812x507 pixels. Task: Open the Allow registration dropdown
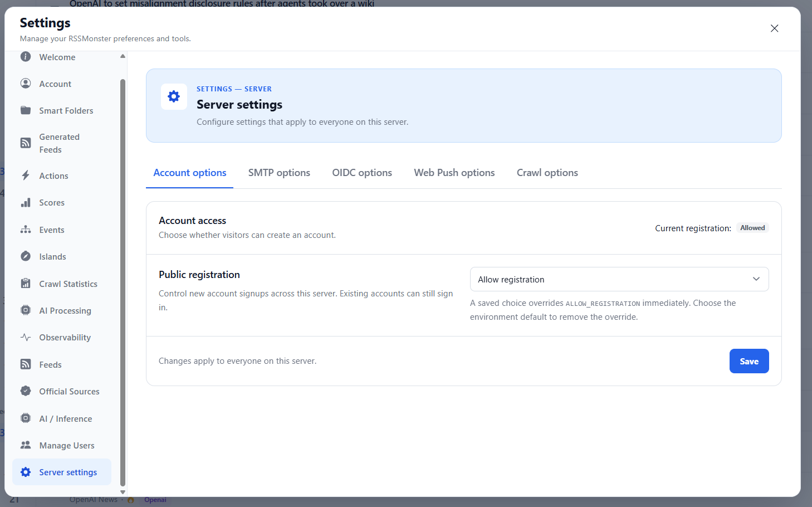pyautogui.click(x=619, y=279)
